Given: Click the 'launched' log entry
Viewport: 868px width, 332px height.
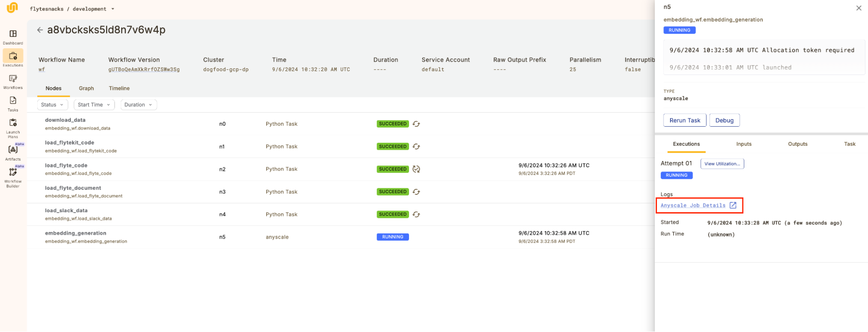Looking at the screenshot, I should 730,67.
